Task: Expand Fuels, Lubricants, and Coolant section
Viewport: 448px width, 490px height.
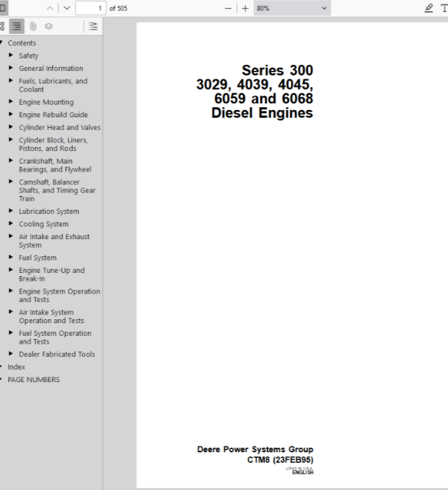Action: 11,81
